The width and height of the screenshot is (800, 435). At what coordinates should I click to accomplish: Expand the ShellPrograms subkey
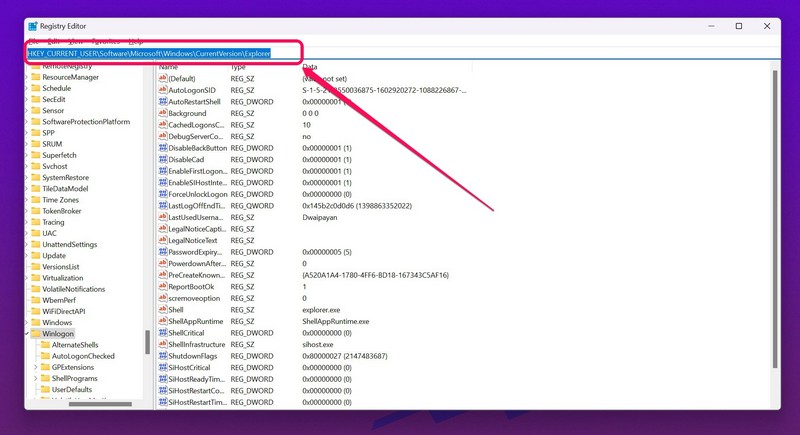(36, 379)
